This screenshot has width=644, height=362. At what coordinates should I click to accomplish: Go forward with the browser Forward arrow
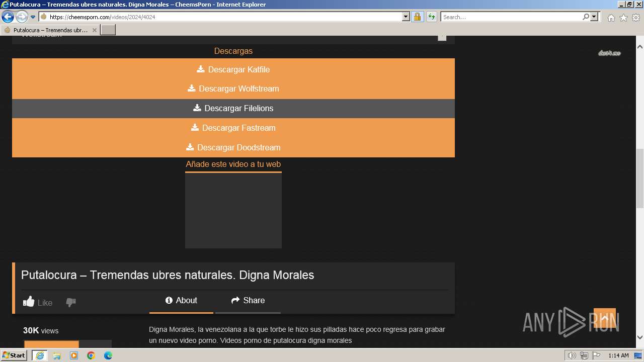(x=22, y=17)
